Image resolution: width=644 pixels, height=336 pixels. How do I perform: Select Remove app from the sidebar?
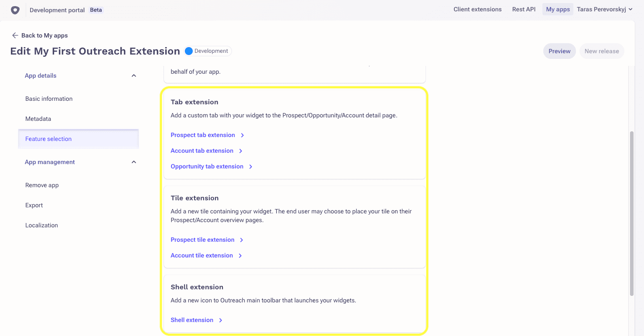tap(42, 185)
